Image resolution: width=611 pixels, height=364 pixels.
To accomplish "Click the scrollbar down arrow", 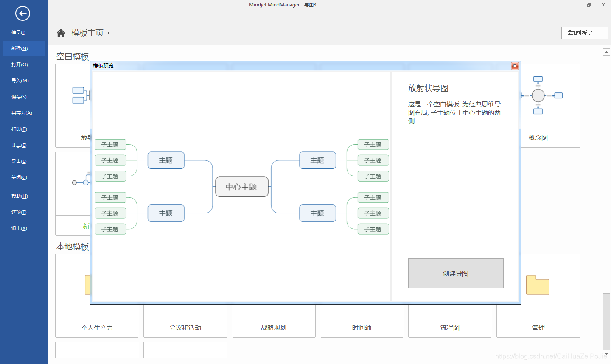I will (606, 353).
